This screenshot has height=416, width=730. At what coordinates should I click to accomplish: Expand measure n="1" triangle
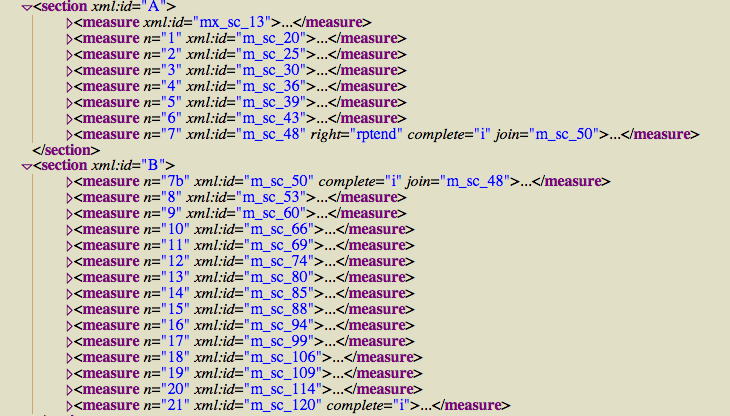click(69, 39)
